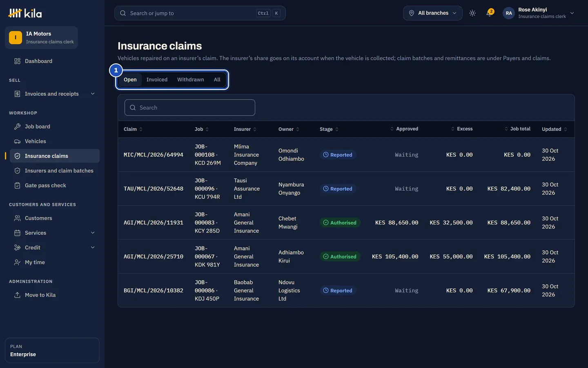588x368 pixels.
Task: Open Move to Kila page
Action: 55,295
